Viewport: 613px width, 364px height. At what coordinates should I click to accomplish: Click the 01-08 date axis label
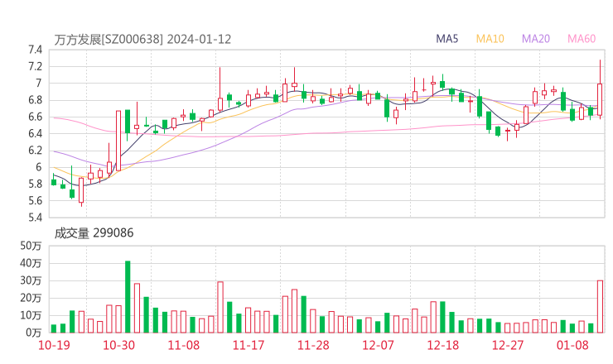tap(572, 345)
